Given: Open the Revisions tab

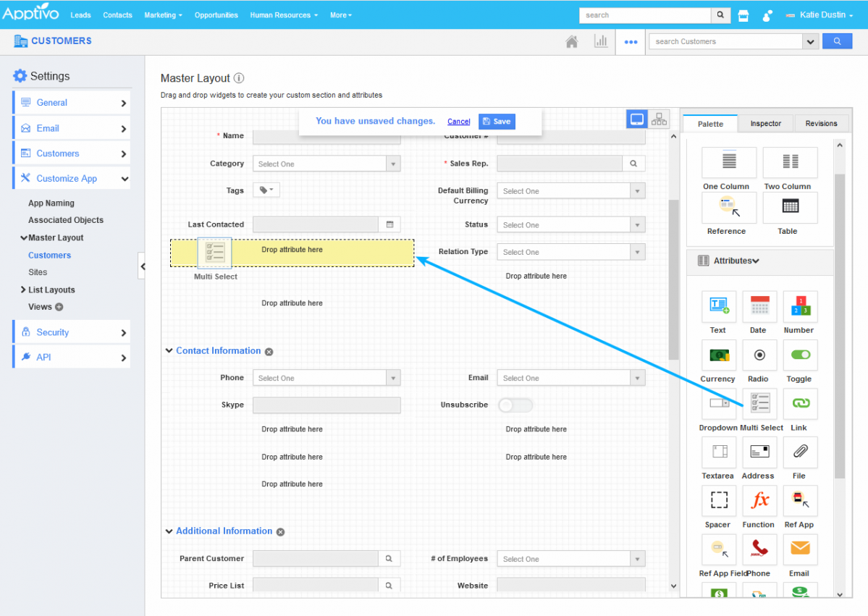Looking at the screenshot, I should [821, 124].
